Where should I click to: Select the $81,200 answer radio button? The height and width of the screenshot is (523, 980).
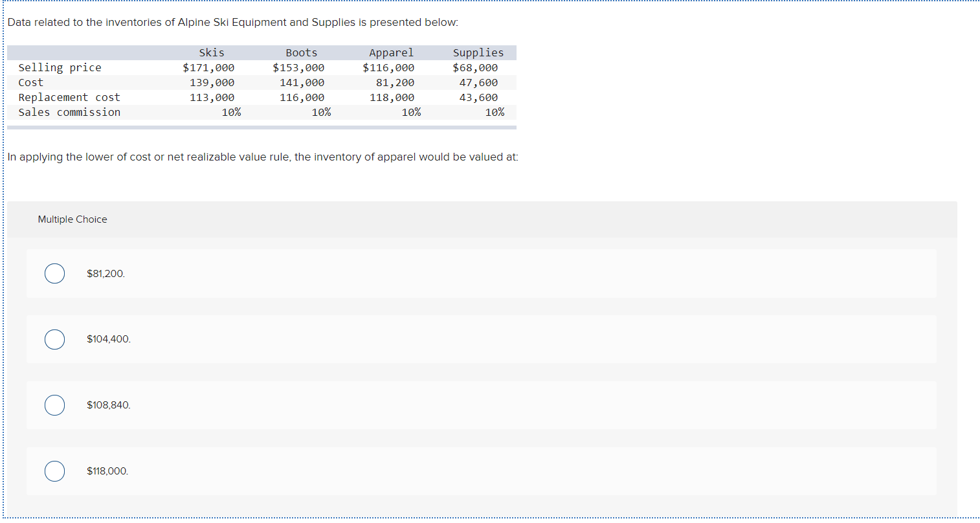(54, 273)
